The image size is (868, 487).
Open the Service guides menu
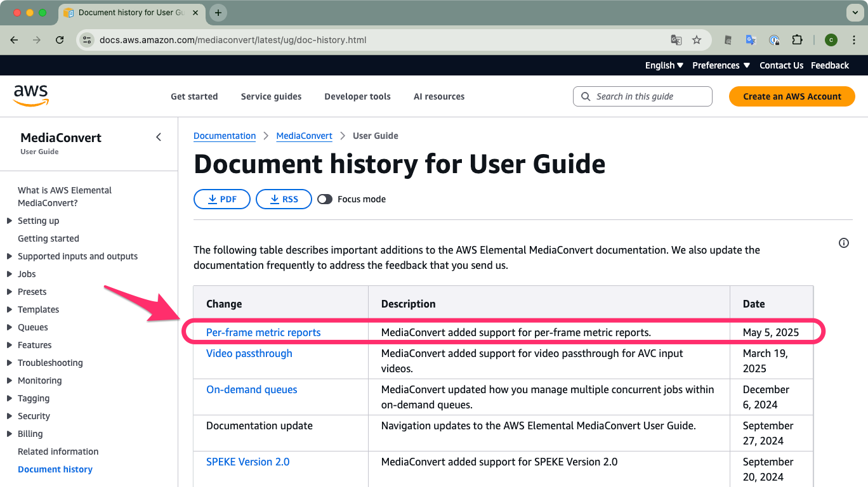click(x=271, y=96)
